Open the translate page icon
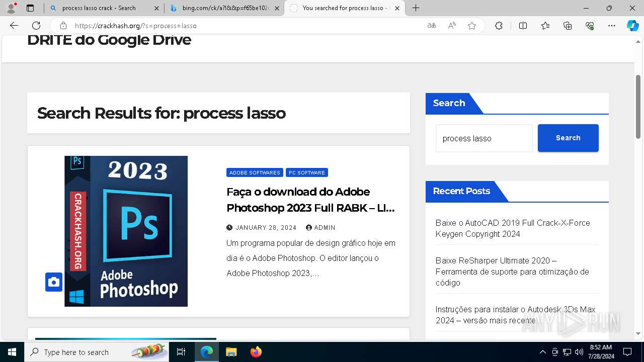644x362 pixels. (431, 26)
